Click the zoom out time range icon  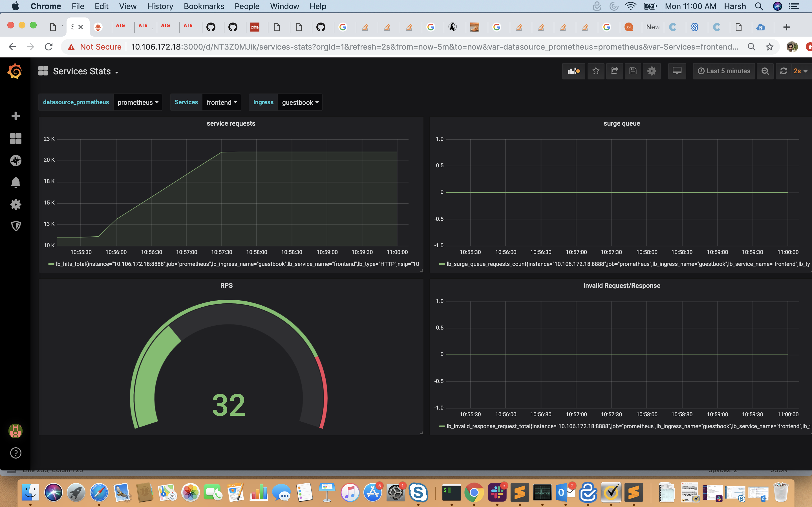click(x=765, y=71)
